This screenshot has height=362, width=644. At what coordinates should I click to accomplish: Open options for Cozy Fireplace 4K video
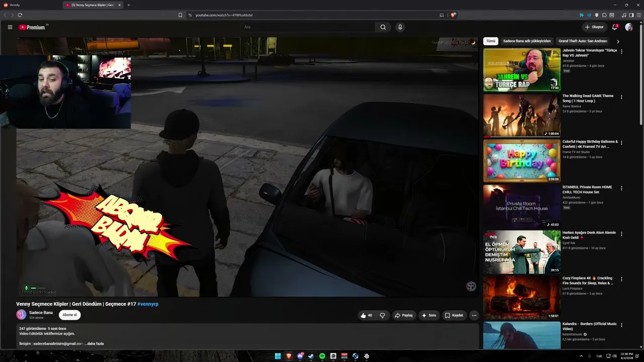click(621, 280)
